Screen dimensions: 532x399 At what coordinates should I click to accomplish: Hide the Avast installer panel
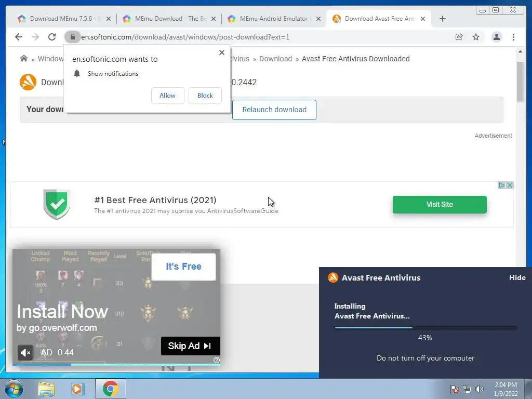(x=517, y=277)
